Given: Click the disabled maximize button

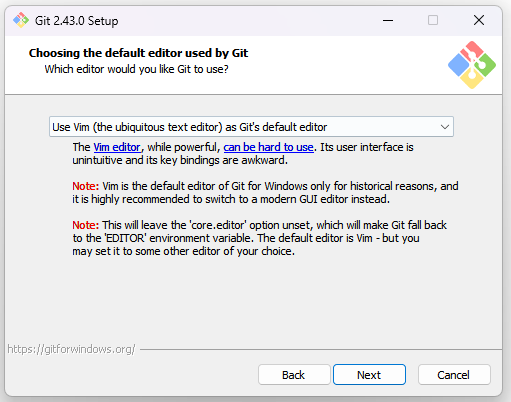Looking at the screenshot, I should [433, 20].
